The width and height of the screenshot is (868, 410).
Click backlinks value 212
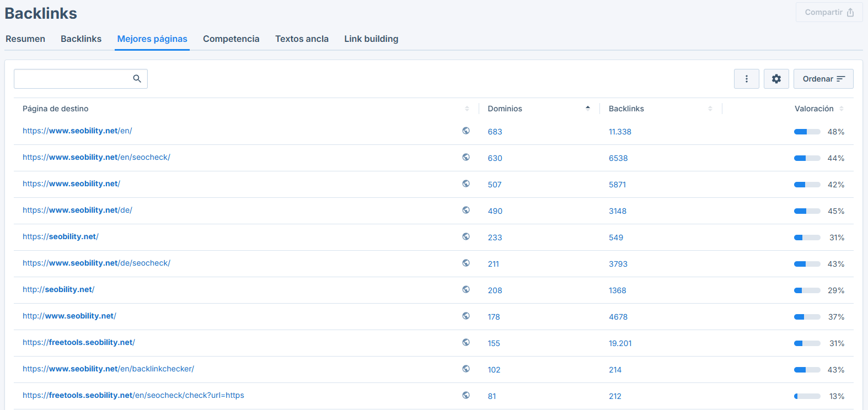615,396
